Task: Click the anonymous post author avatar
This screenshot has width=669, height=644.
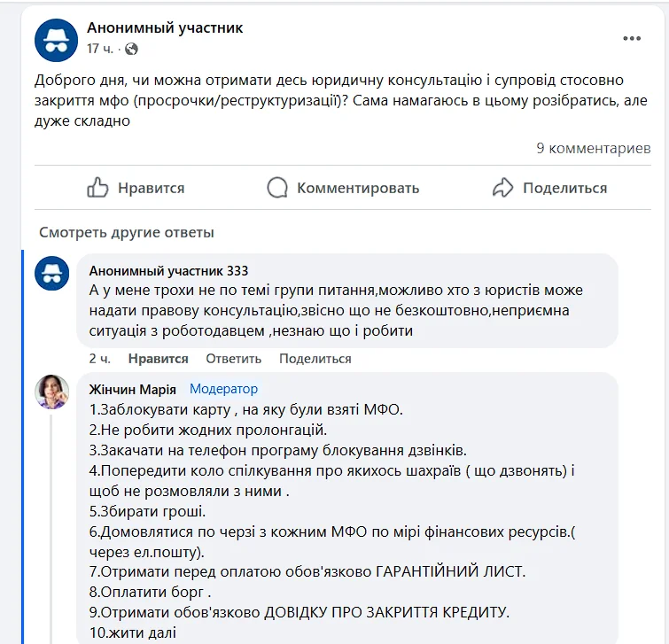Action: click(56, 39)
